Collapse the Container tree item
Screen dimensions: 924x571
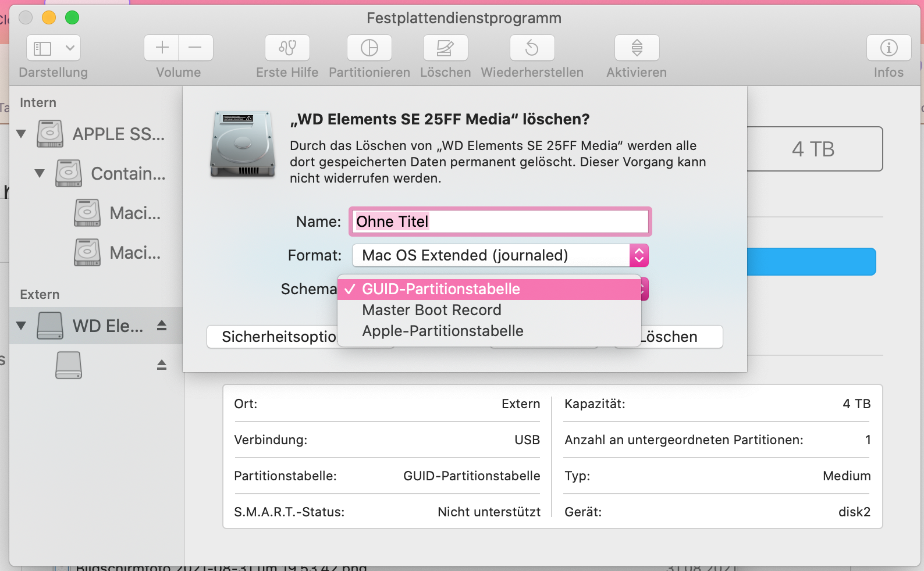pyautogui.click(x=40, y=173)
